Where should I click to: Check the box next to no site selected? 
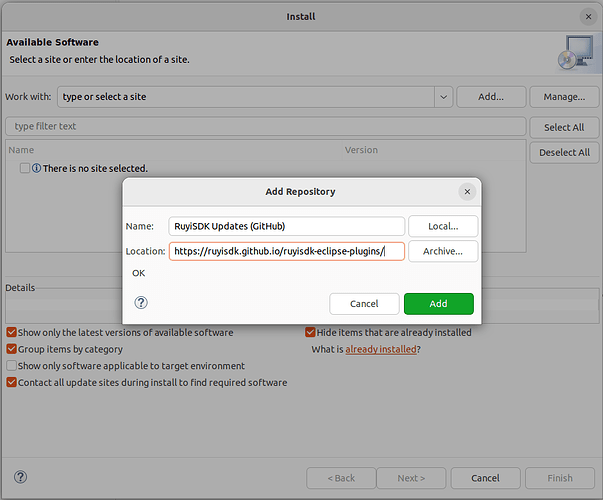(x=25, y=168)
